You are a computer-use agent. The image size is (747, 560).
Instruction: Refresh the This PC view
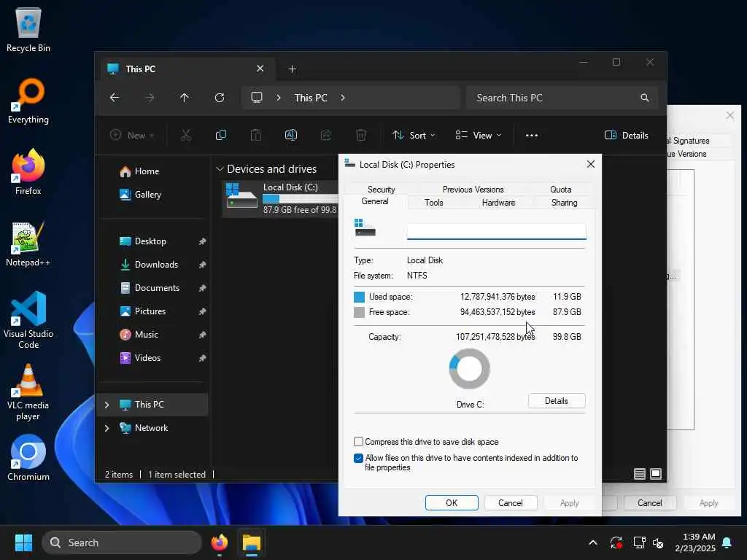point(220,98)
